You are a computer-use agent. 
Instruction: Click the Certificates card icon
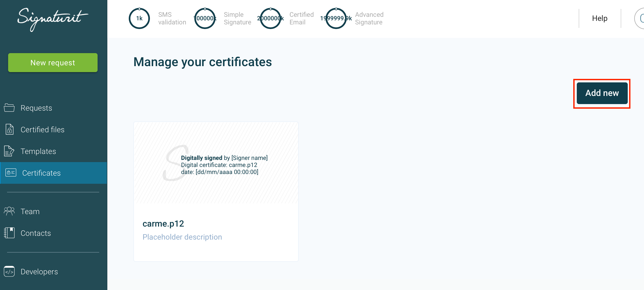[x=11, y=173]
